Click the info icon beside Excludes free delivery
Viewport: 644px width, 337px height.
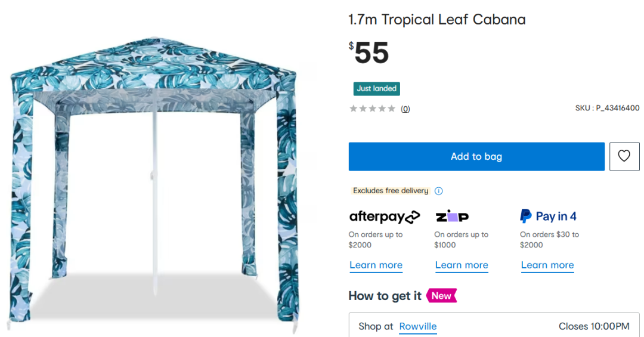pyautogui.click(x=438, y=191)
